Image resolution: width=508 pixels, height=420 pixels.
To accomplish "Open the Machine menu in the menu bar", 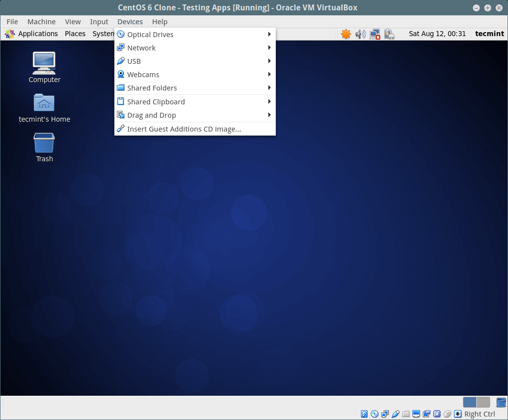I will tap(42, 22).
